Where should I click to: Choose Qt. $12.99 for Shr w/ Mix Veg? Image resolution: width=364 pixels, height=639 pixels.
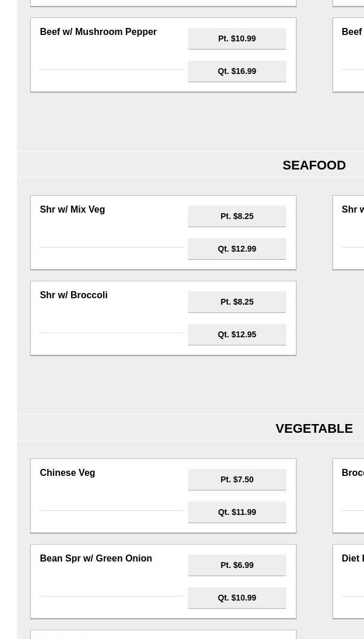click(236, 249)
